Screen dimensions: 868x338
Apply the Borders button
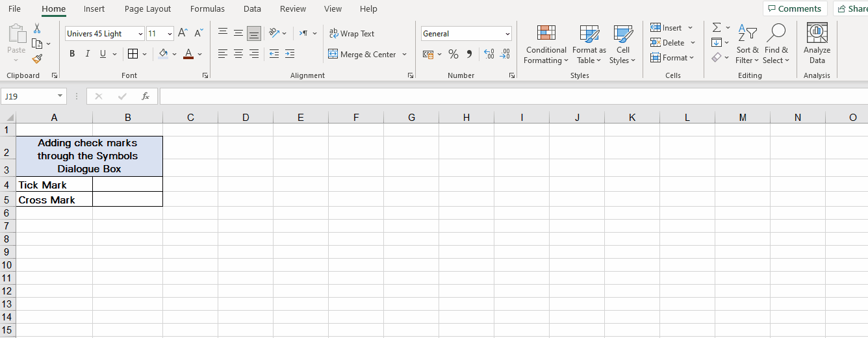pos(133,54)
